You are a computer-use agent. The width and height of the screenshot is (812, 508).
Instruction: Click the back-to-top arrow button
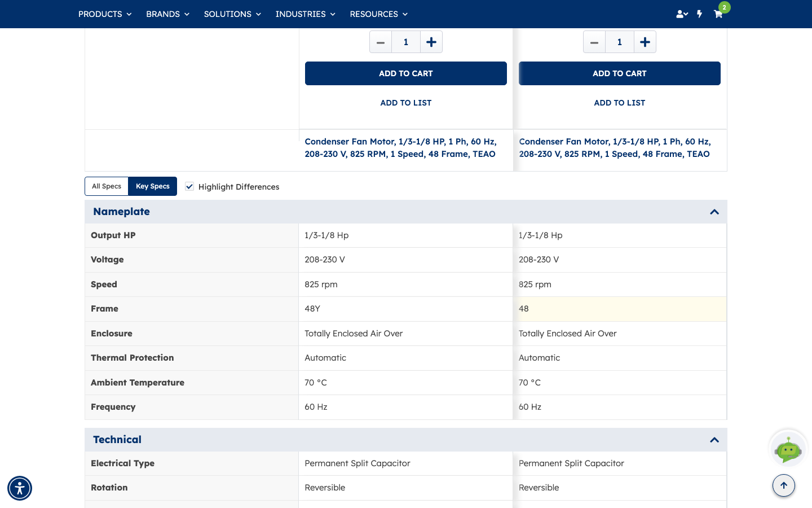784,485
